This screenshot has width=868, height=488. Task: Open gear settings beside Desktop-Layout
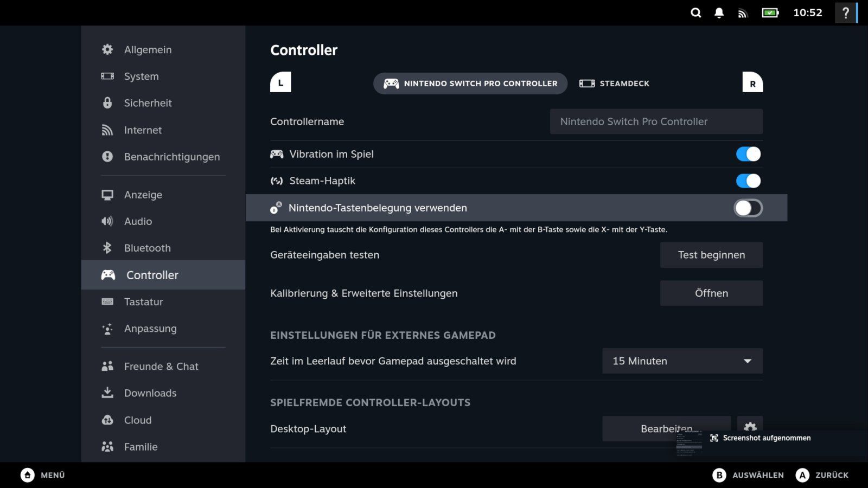[x=750, y=426]
